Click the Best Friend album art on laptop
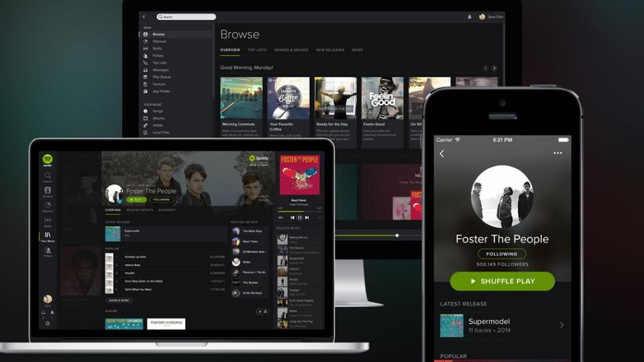Screen dimensions: 644x362 299,175
